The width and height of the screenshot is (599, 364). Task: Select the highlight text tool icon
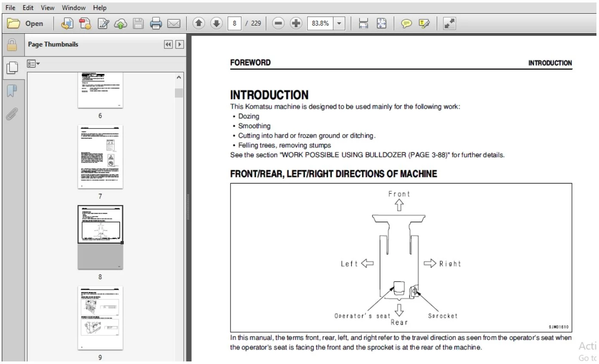click(x=424, y=24)
